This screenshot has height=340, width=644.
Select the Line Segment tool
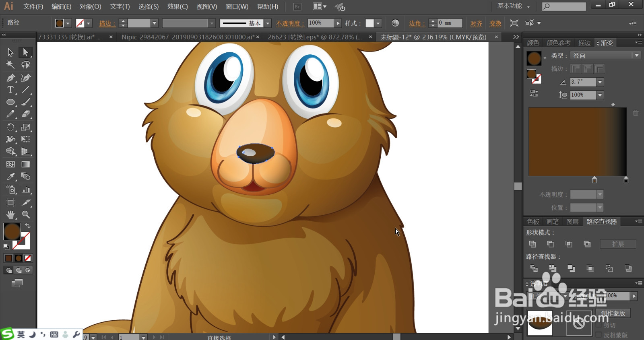click(x=26, y=90)
